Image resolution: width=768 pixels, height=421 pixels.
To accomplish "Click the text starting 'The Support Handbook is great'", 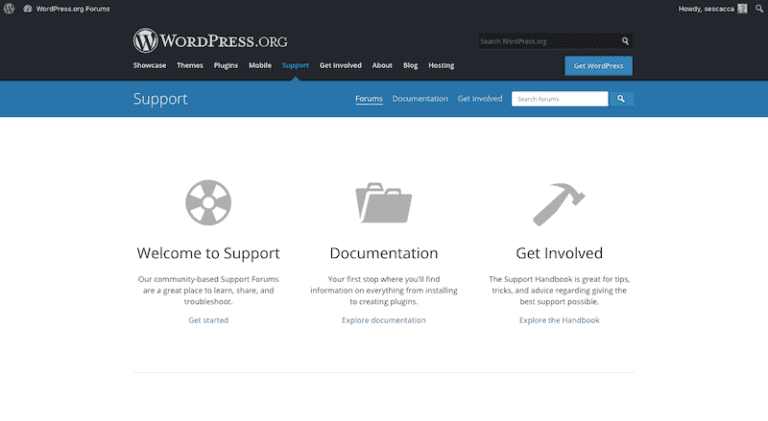I will point(559,290).
